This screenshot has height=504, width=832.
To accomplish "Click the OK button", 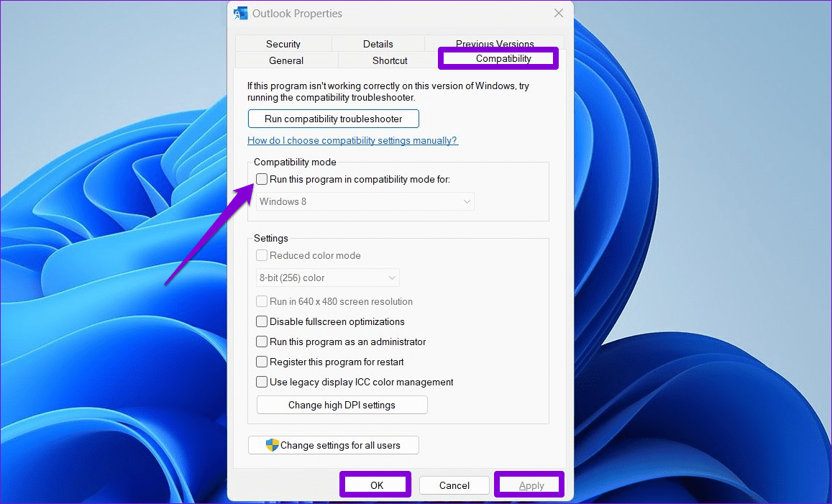I will coord(376,485).
